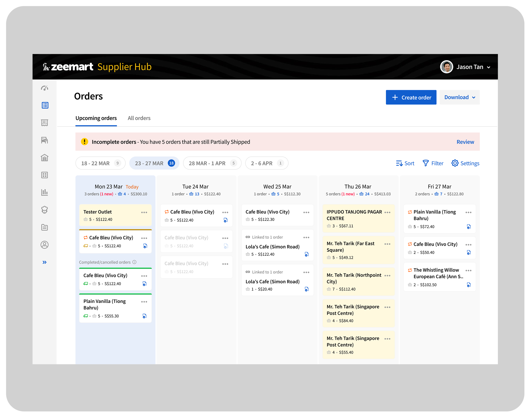Open Mr. Teh Tarik (Far East Square) order
This screenshot has width=532, height=419.
[359, 250]
